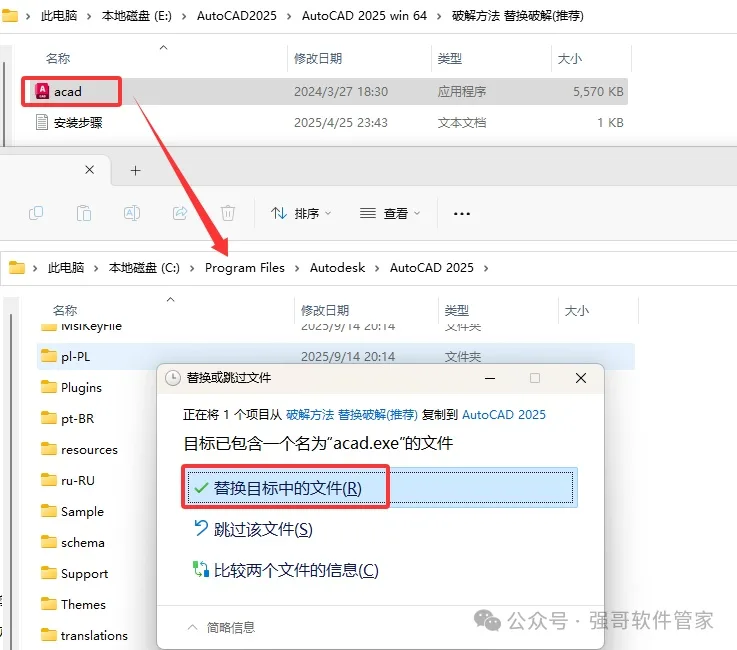Open the schema folder
This screenshot has width=737, height=650.
click(x=82, y=542)
